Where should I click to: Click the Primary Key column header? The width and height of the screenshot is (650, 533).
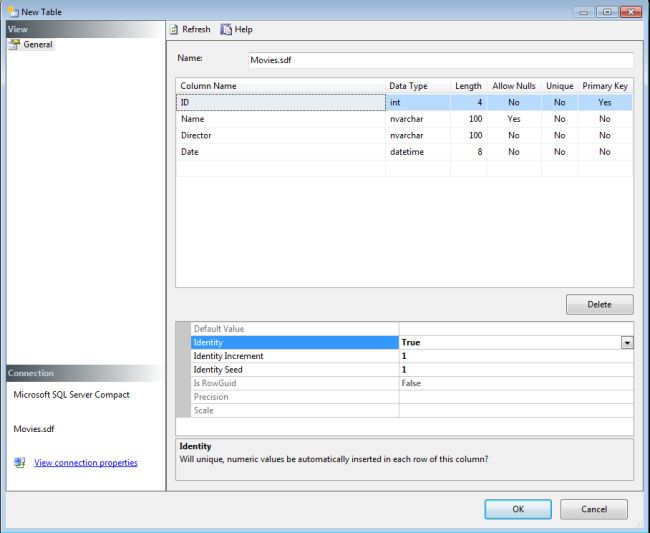pos(605,86)
